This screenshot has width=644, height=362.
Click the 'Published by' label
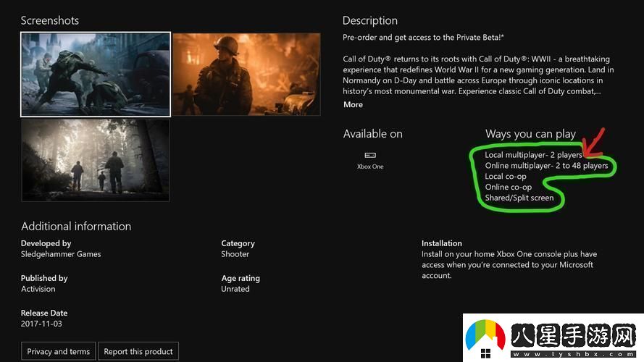44,278
